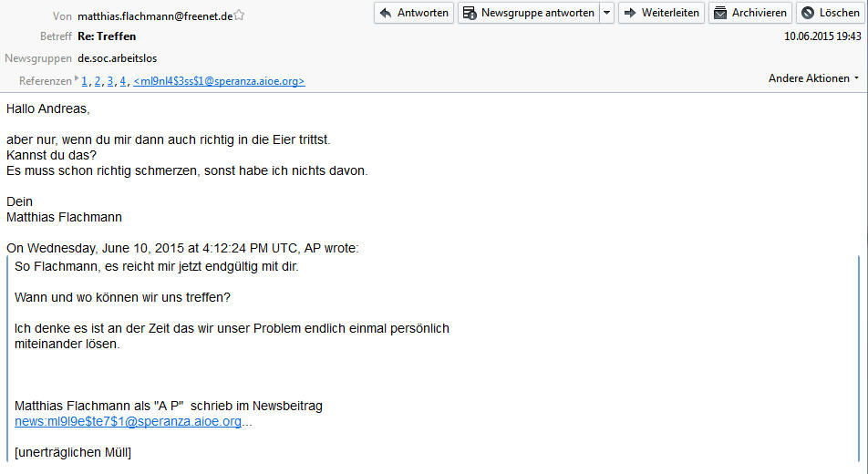
Task: Open reference link 2
Action: (98, 81)
